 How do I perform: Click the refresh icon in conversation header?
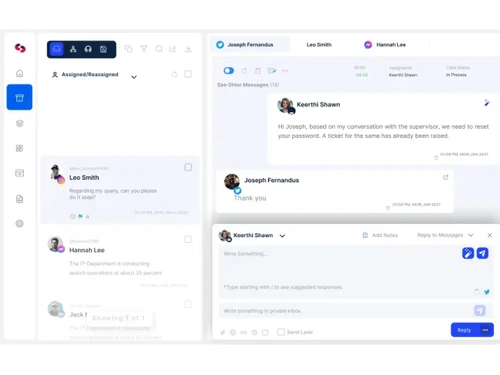tap(244, 71)
